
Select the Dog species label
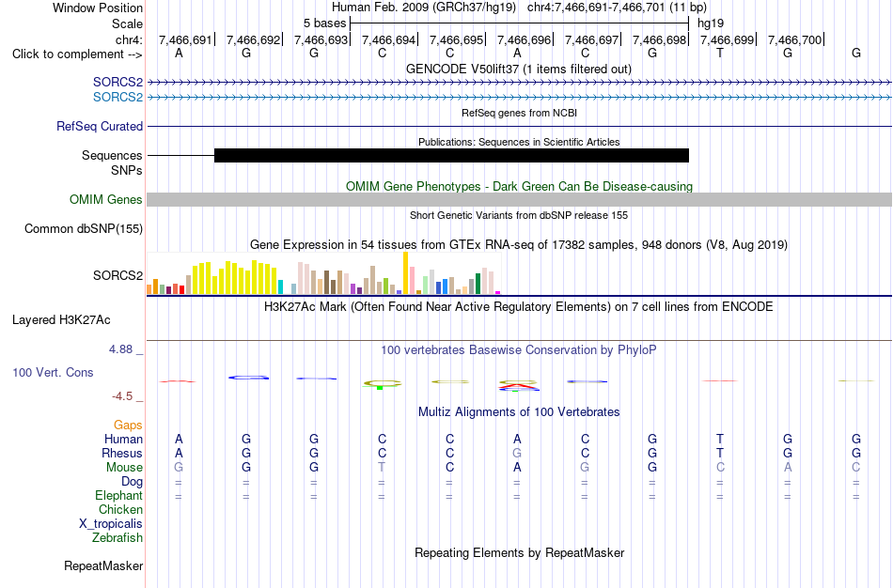click(x=133, y=482)
